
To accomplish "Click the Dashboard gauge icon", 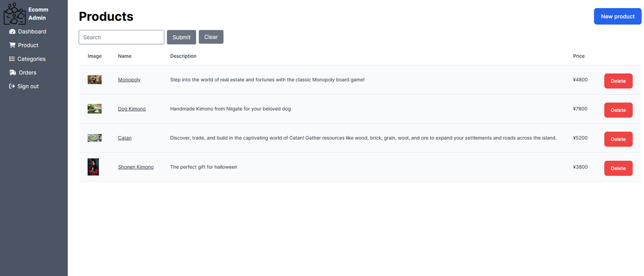I will (x=13, y=32).
